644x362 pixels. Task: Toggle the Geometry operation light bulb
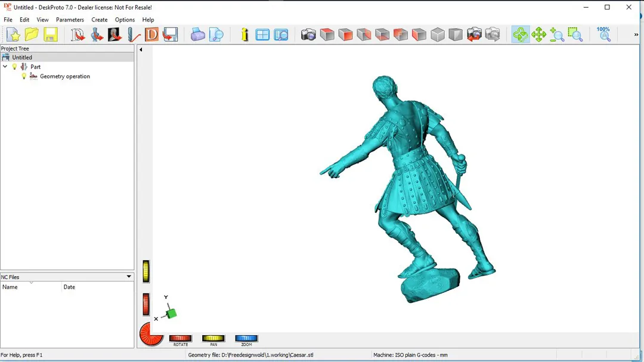click(x=24, y=76)
